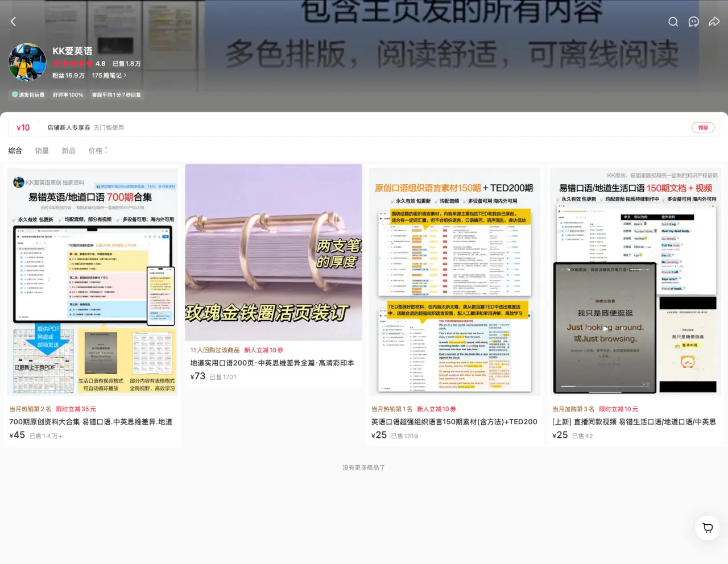Tap the share arrow icon
This screenshot has height=564, width=728.
(714, 22)
